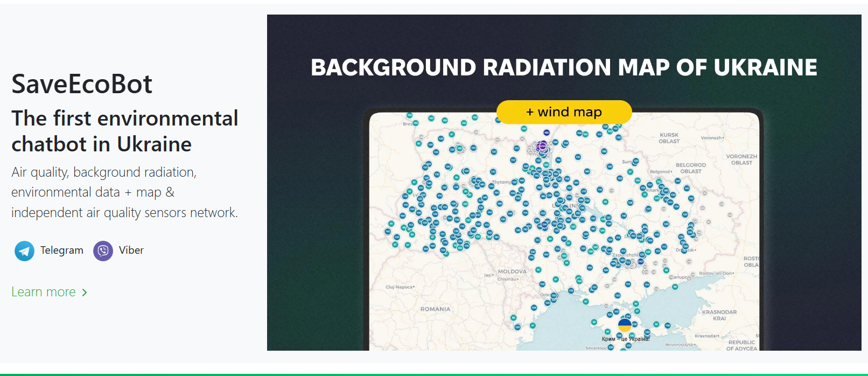Click the yellow '+ wind map' button
This screenshot has height=376, width=868.
pyautogui.click(x=564, y=112)
